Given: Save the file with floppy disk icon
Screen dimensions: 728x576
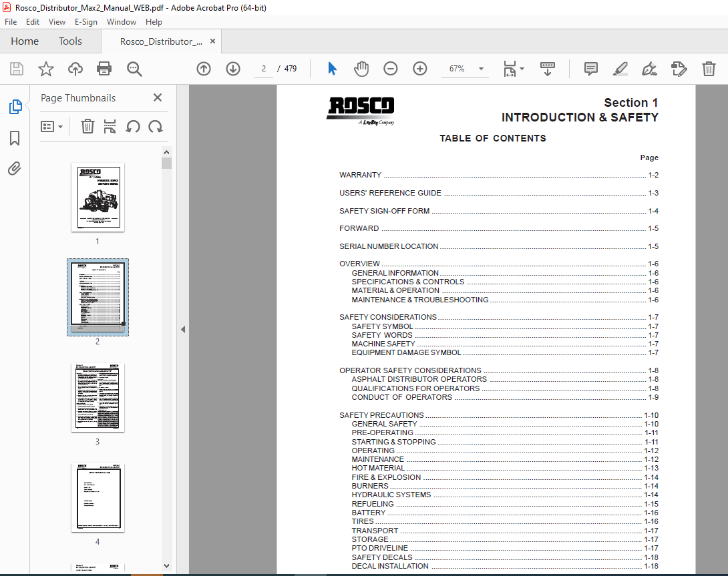Looking at the screenshot, I should [17, 69].
